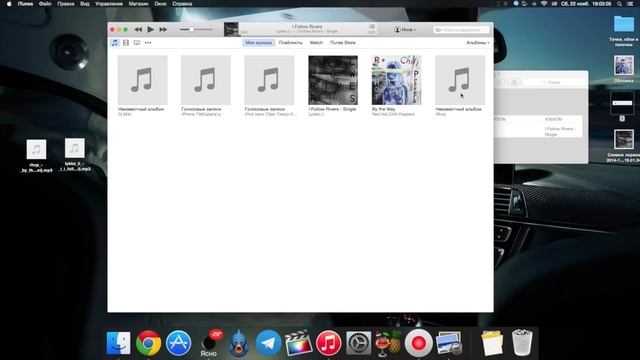Click the Wi-Fi status icon
Viewport: 640px width, 360px height.
point(544,4)
